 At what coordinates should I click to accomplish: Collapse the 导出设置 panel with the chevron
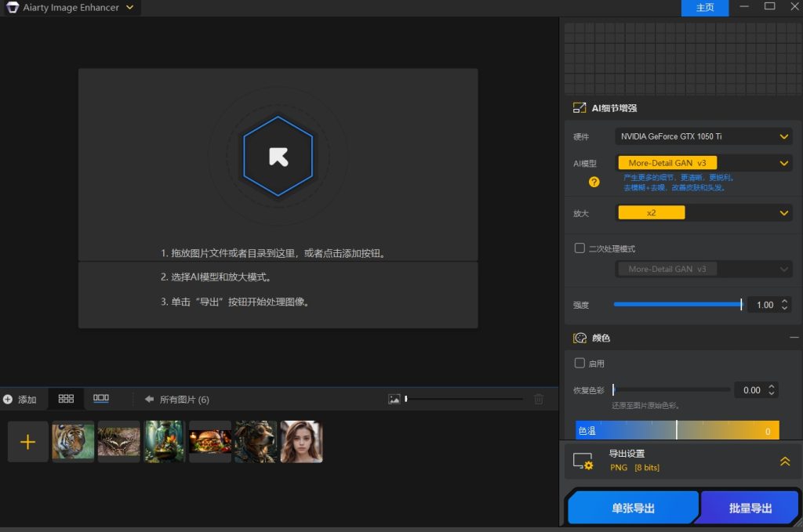[x=784, y=461]
